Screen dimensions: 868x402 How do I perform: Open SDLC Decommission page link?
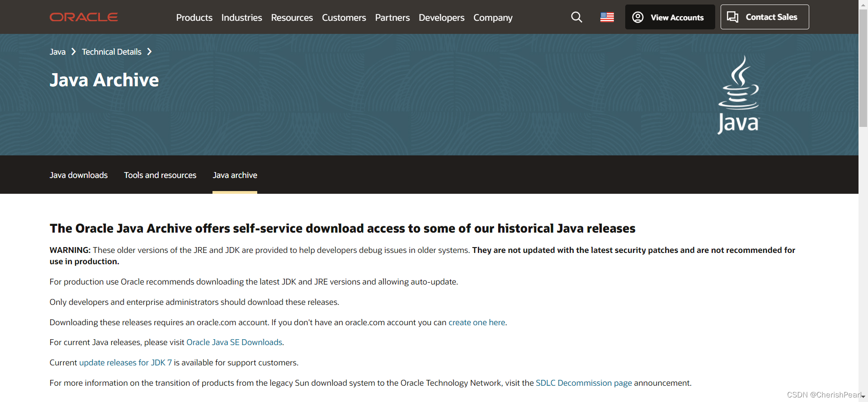point(584,383)
